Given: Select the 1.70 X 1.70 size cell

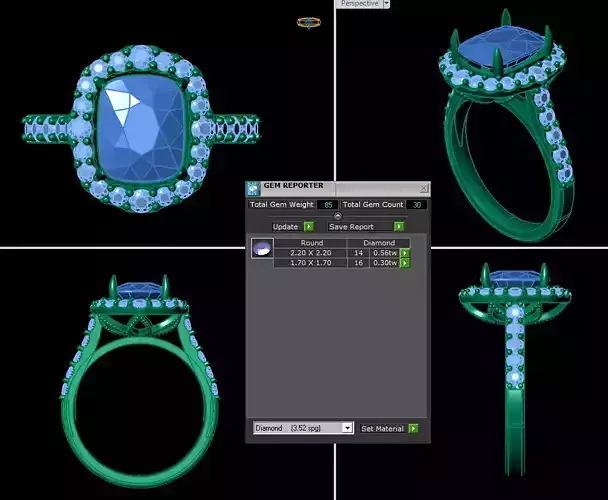Looking at the screenshot, I should coord(311,263).
